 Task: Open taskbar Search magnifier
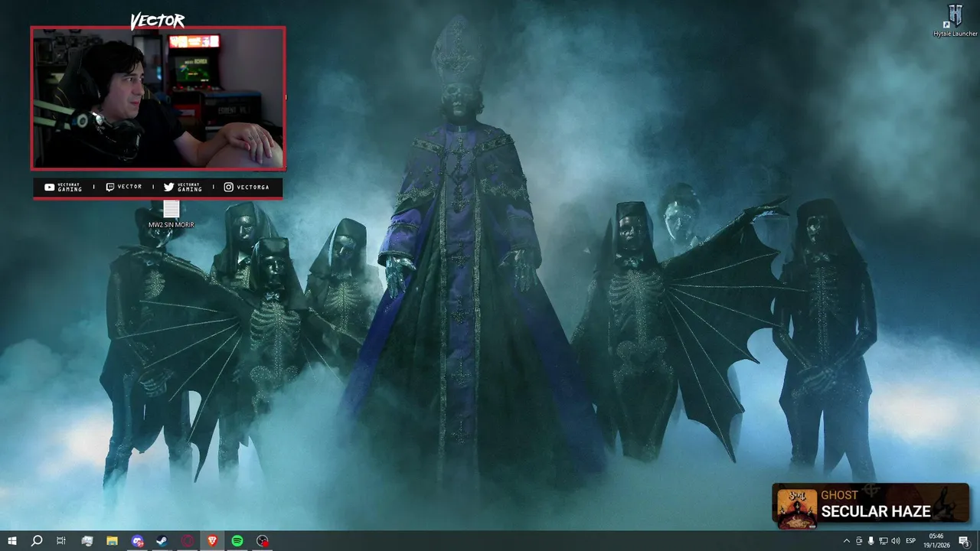click(x=36, y=541)
